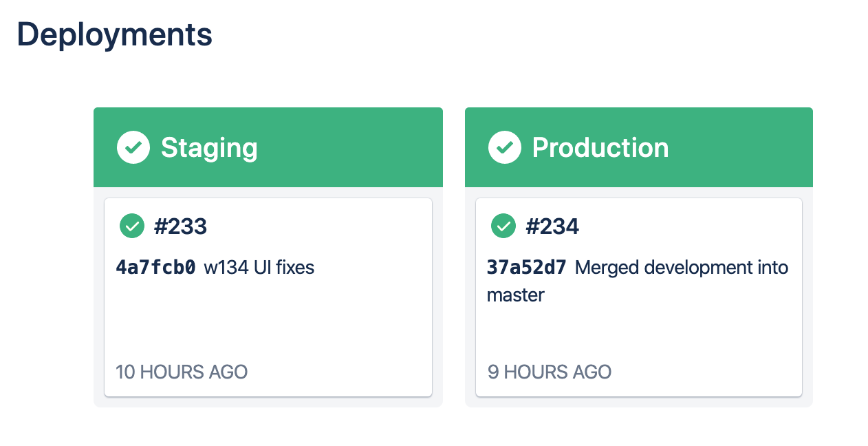Click the Staging environment status indicator
The width and height of the screenshot is (868, 446).
133,147
